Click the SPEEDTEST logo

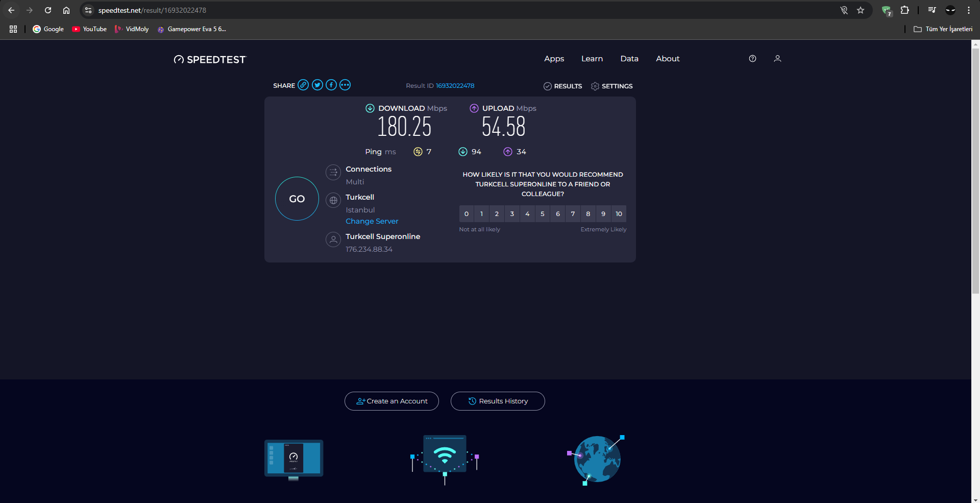pyautogui.click(x=210, y=59)
